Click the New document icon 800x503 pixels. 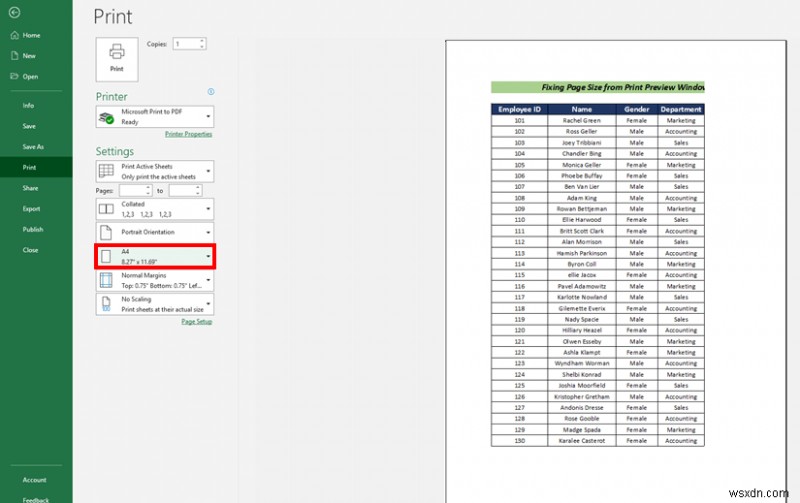tap(15, 56)
